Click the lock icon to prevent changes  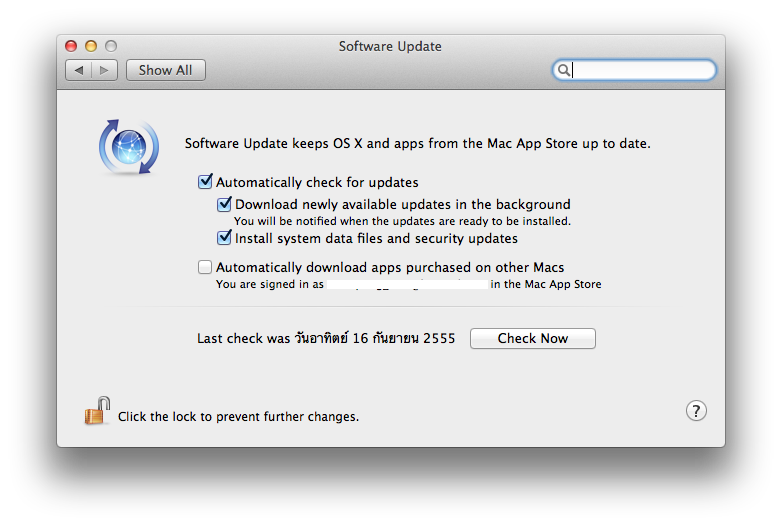coord(96,411)
